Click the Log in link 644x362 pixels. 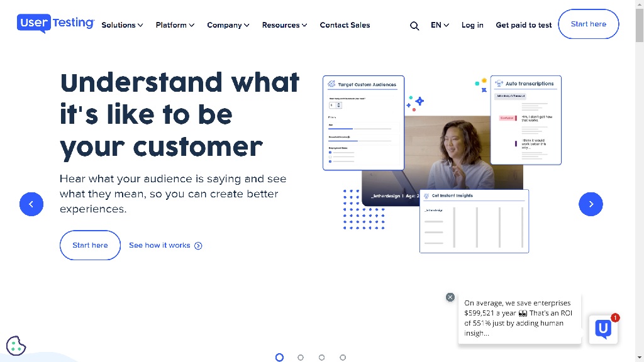tap(472, 25)
